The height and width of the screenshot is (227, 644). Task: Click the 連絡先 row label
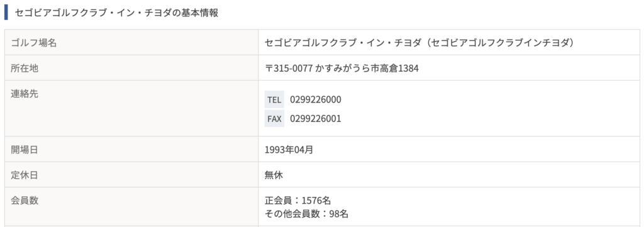click(x=25, y=94)
